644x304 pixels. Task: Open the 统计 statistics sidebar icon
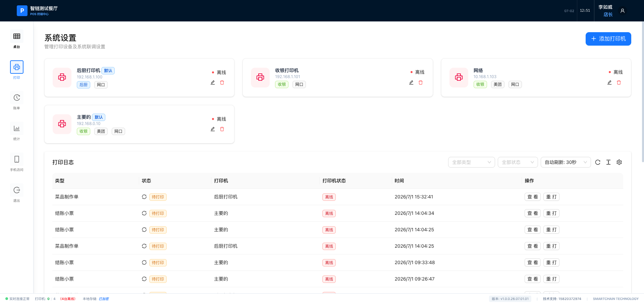17,128
